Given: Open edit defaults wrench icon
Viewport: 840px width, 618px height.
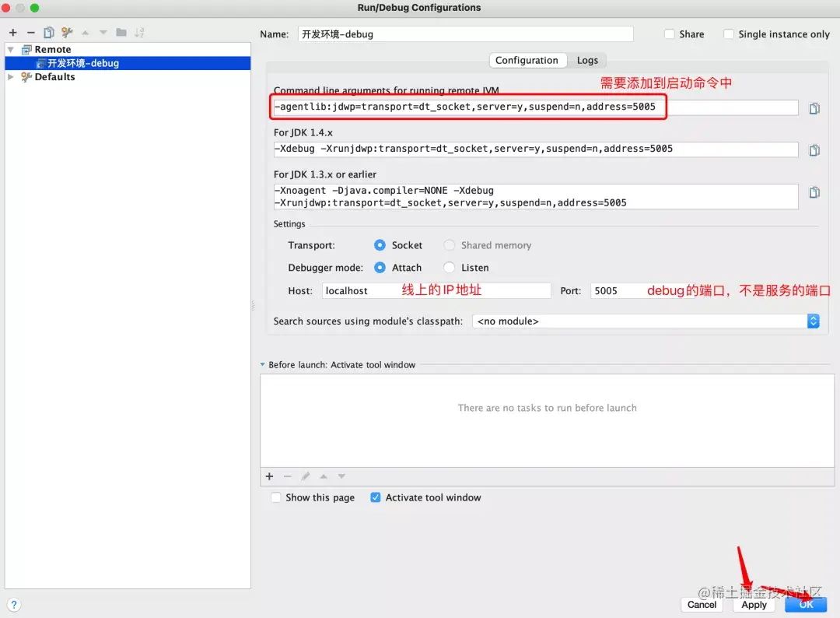Looking at the screenshot, I should click(67, 33).
